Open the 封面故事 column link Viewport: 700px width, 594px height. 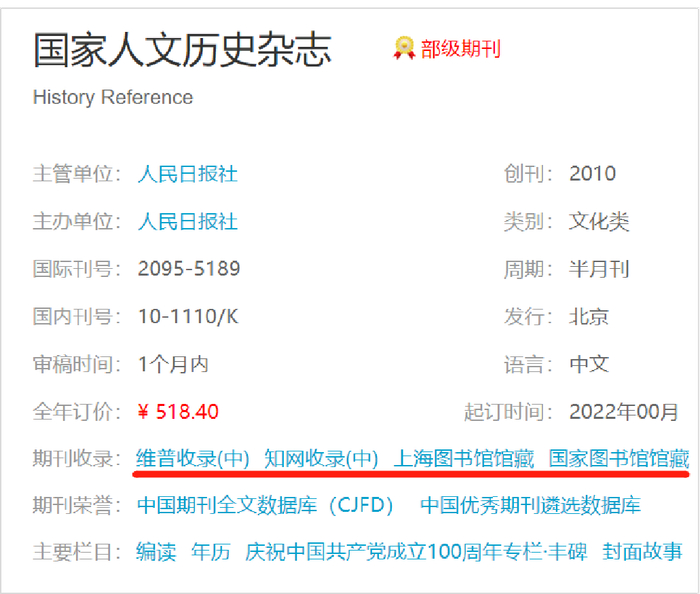pyautogui.click(x=642, y=552)
